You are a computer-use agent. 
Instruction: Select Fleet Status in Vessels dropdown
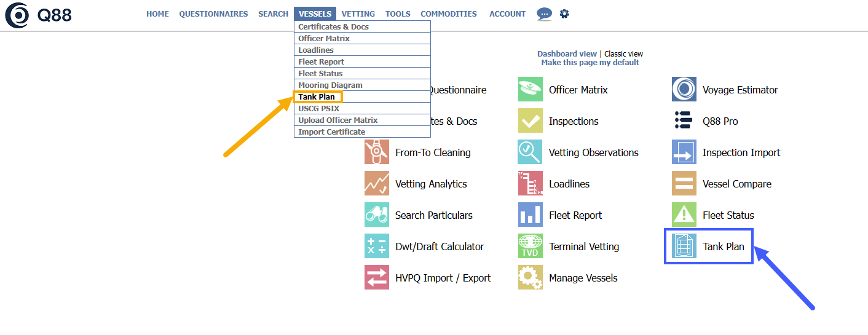point(362,74)
